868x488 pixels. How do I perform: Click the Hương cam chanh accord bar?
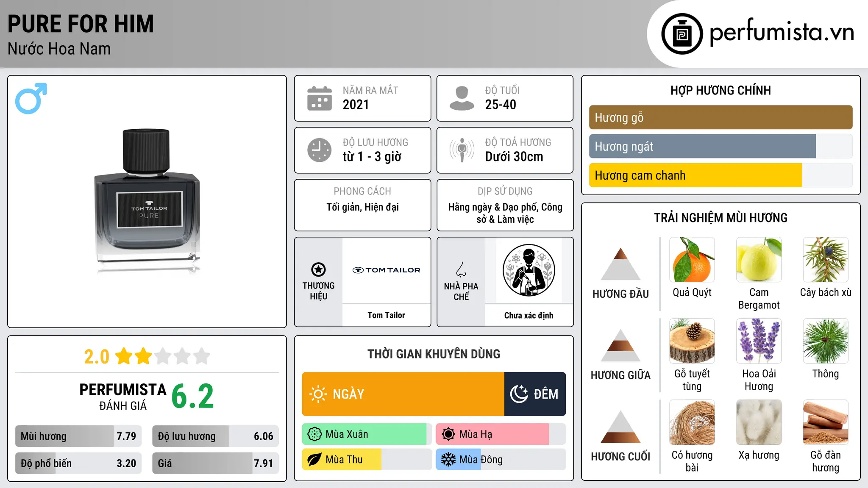[721, 175]
